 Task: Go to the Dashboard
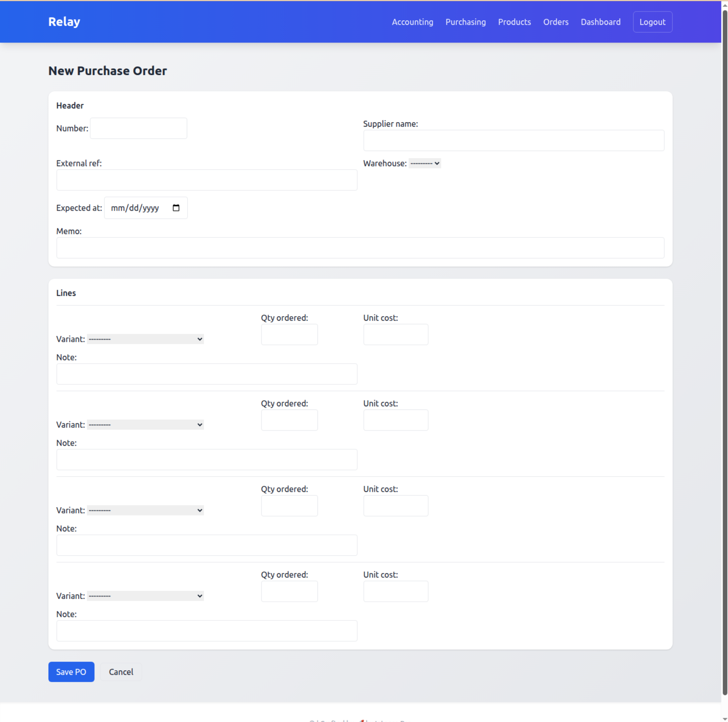[600, 22]
